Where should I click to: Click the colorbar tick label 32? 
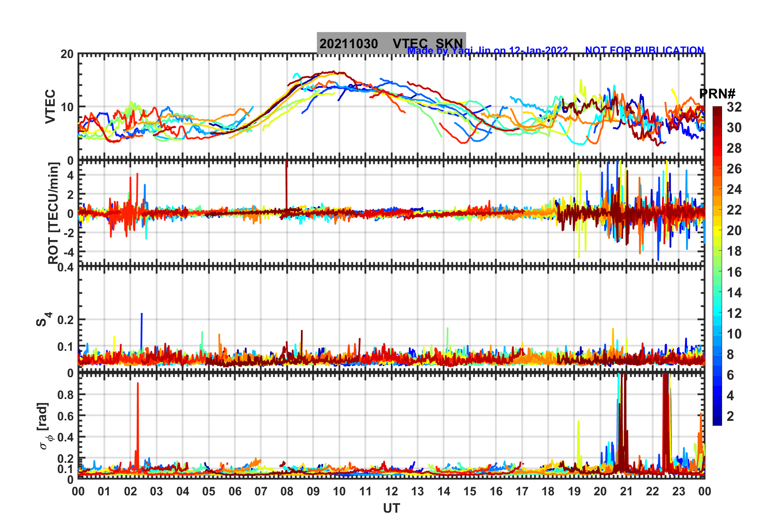tap(734, 107)
